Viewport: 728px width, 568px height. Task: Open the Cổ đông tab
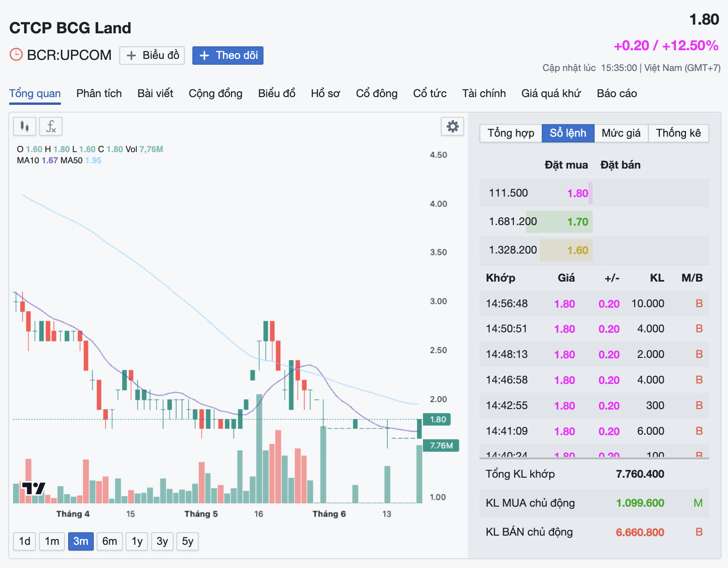click(x=377, y=93)
